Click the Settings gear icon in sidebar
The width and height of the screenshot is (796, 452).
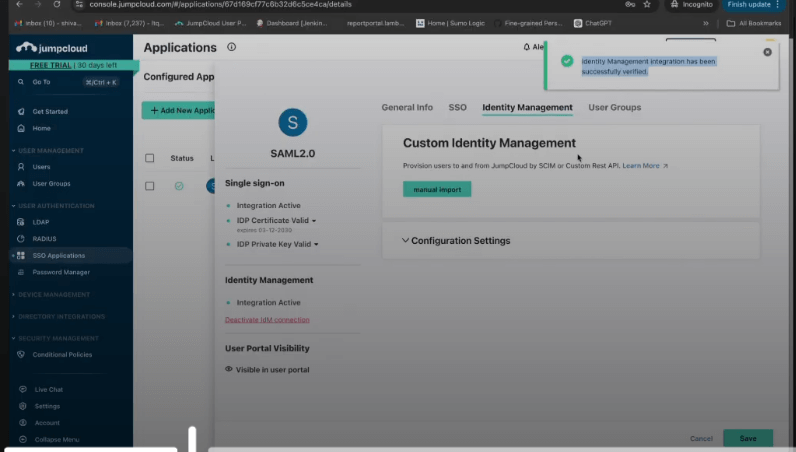click(x=23, y=406)
